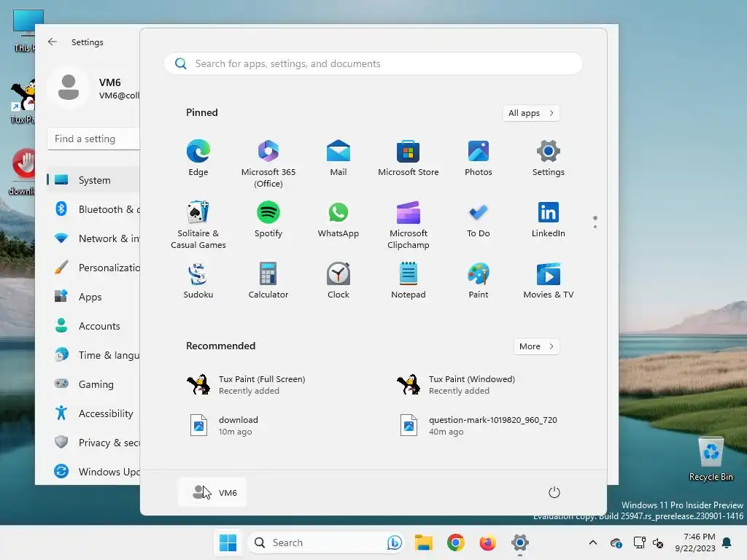Go to next page of pinned apps
This screenshot has width=747, height=560.
click(x=595, y=227)
